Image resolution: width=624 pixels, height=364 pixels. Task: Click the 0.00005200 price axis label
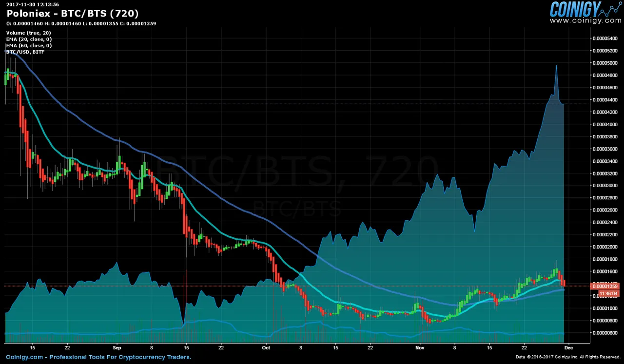point(604,51)
